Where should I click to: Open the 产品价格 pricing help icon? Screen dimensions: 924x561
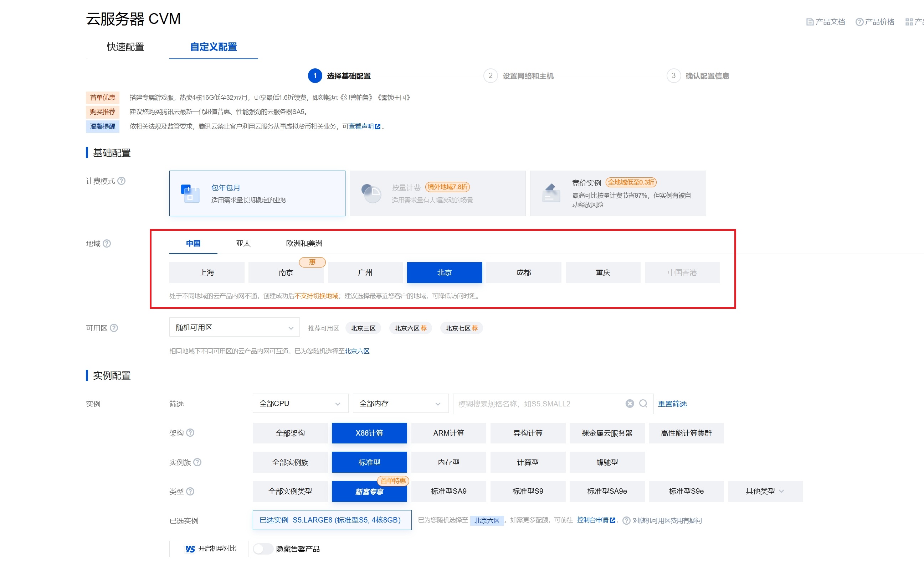[859, 22]
